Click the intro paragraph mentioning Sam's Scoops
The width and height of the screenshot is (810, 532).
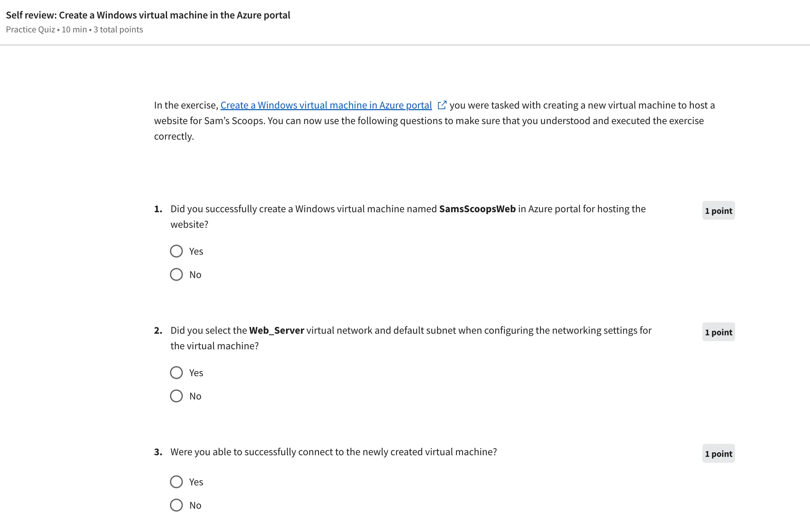(429, 121)
